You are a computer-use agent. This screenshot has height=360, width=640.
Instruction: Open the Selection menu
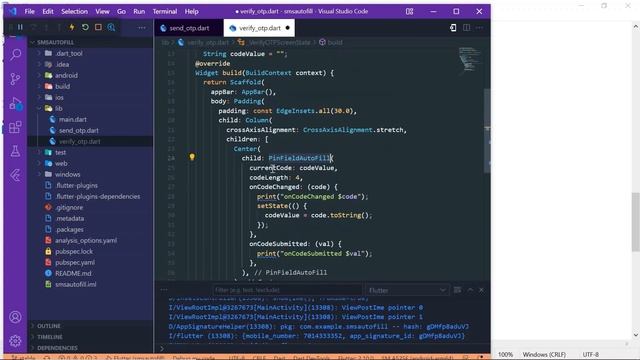pos(74,11)
